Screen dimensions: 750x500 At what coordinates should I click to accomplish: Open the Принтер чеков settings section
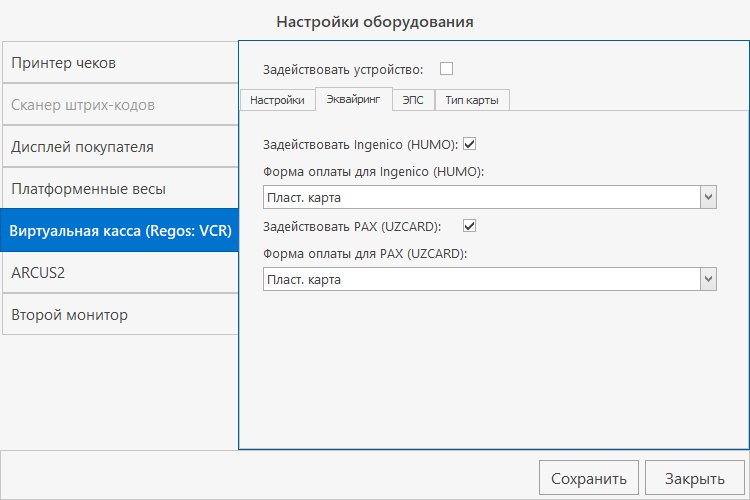click(119, 63)
